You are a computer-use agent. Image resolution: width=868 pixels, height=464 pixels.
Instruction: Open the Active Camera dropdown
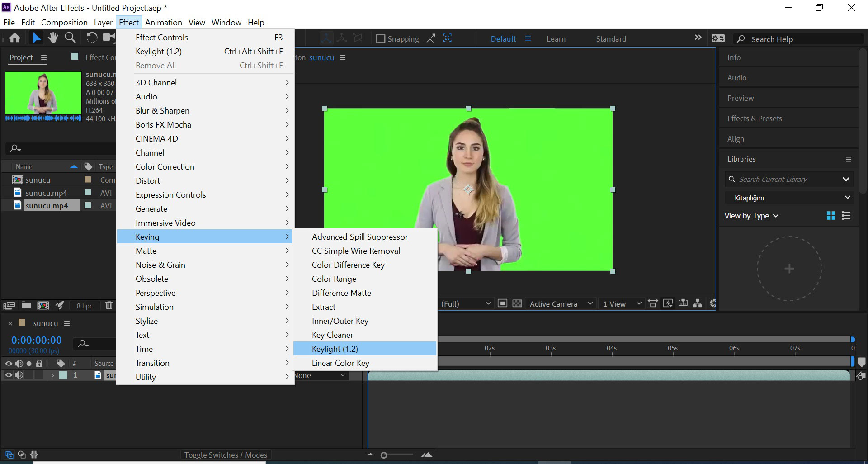[561, 303]
